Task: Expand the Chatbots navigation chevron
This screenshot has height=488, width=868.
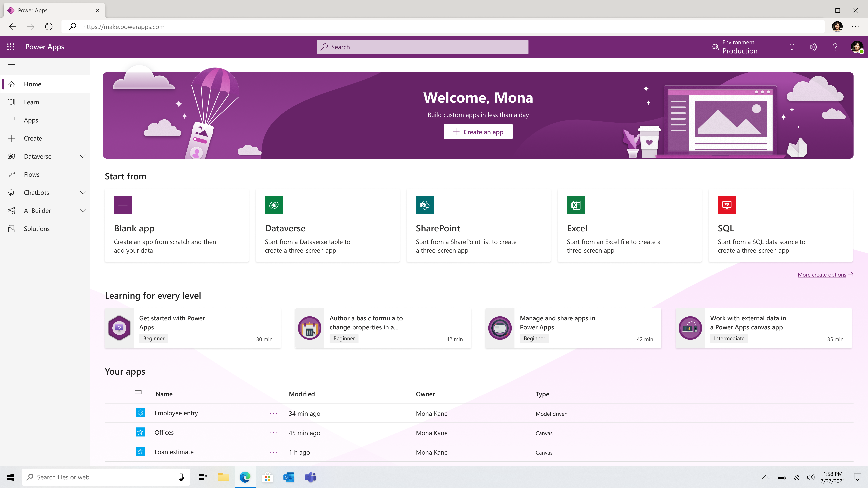Action: (83, 192)
